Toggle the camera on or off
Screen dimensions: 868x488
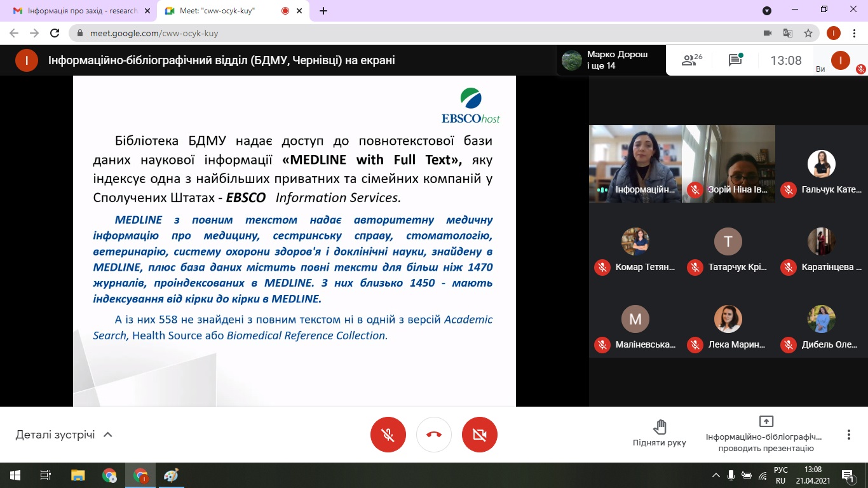point(480,435)
